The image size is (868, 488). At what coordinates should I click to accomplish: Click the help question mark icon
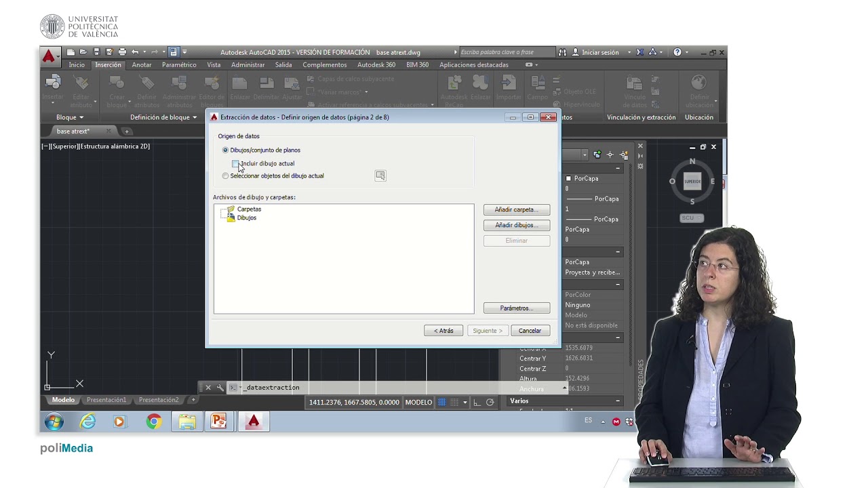pyautogui.click(x=677, y=52)
